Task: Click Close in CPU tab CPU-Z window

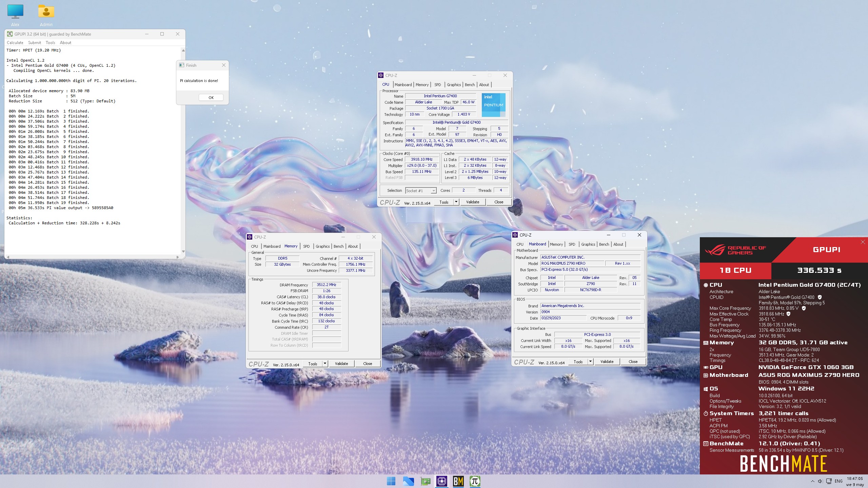Action: click(499, 202)
